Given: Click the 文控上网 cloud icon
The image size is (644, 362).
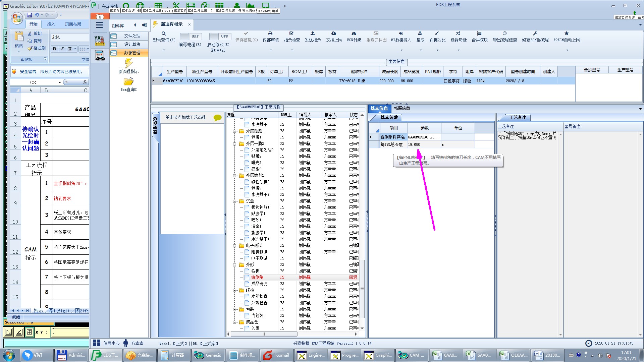Looking at the screenshot, I should [334, 34].
